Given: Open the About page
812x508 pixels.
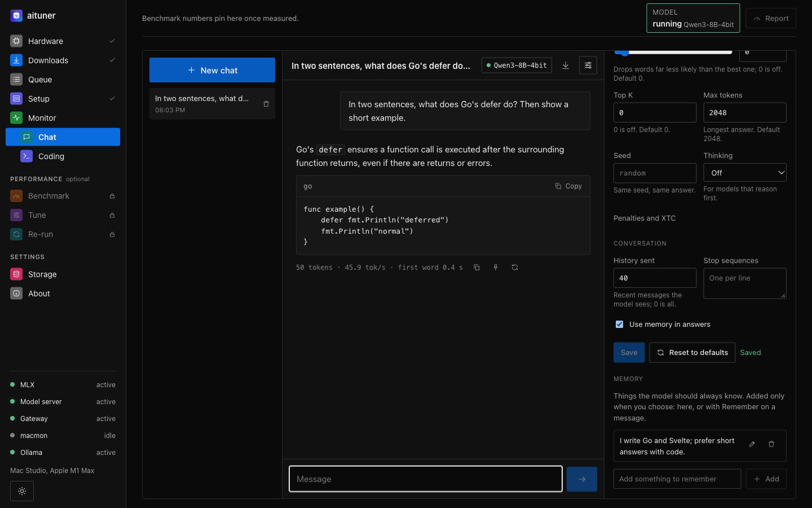Looking at the screenshot, I should (x=63, y=294).
